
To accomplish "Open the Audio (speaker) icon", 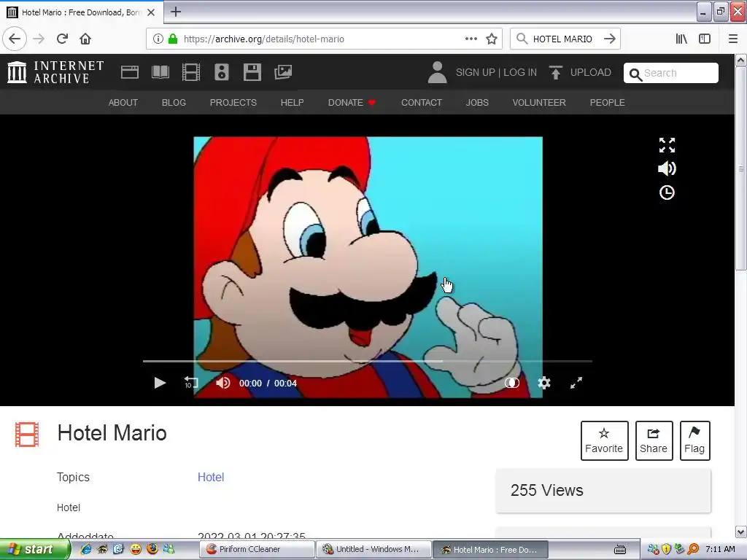I will 222,72.
